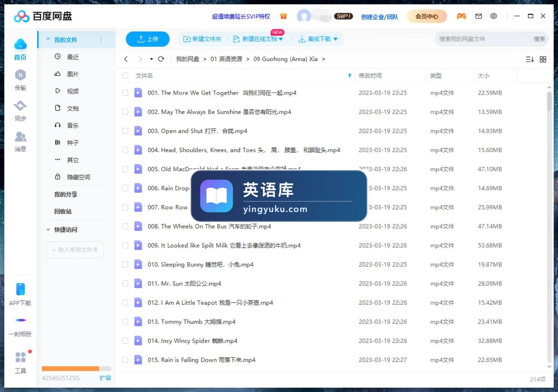Click the video file icon of 011. Mr. Sun
This screenshot has height=392, width=558.
point(138,283)
